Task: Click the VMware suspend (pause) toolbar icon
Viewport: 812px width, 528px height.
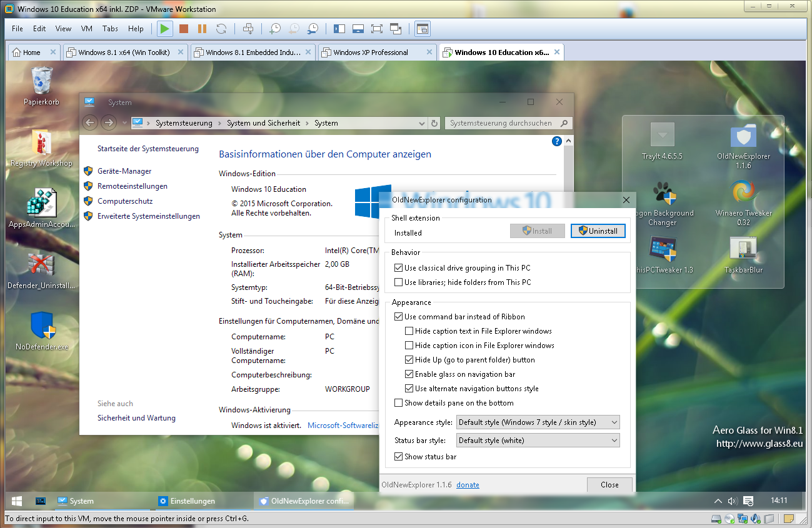Action: pyautogui.click(x=202, y=29)
